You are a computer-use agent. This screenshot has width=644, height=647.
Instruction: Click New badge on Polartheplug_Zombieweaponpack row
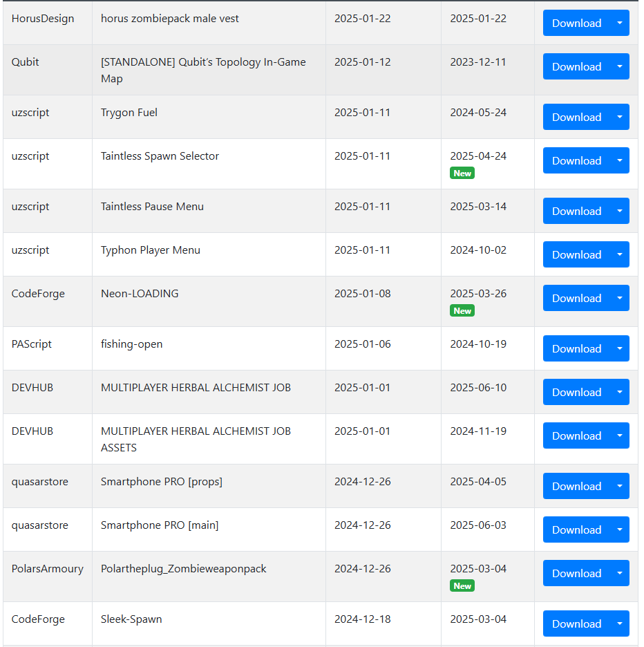(x=462, y=586)
